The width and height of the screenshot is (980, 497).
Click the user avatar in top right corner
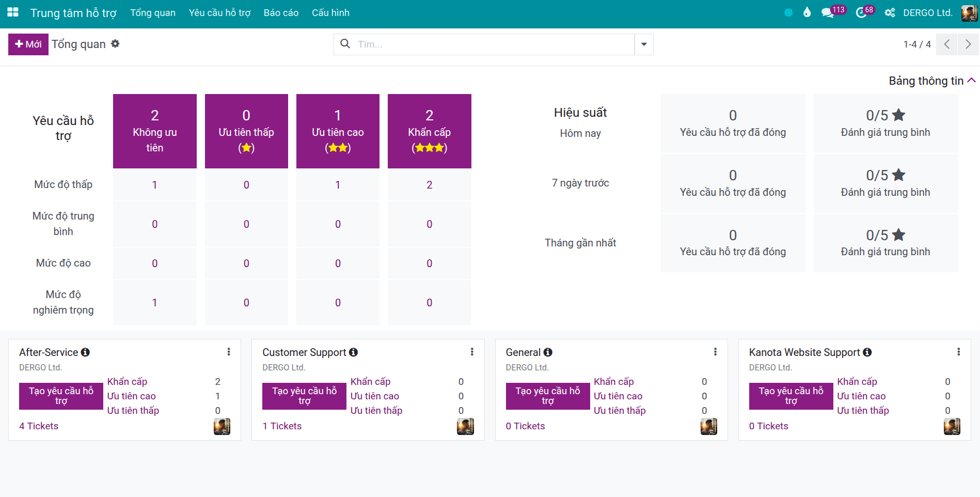[969, 13]
